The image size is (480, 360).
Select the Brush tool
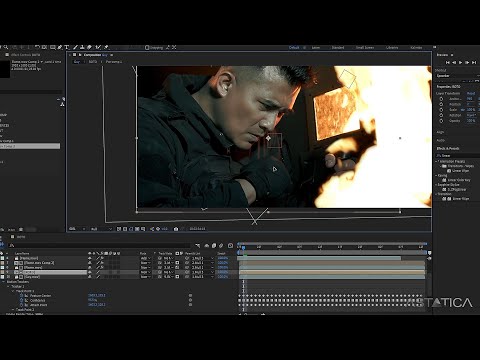75,47
